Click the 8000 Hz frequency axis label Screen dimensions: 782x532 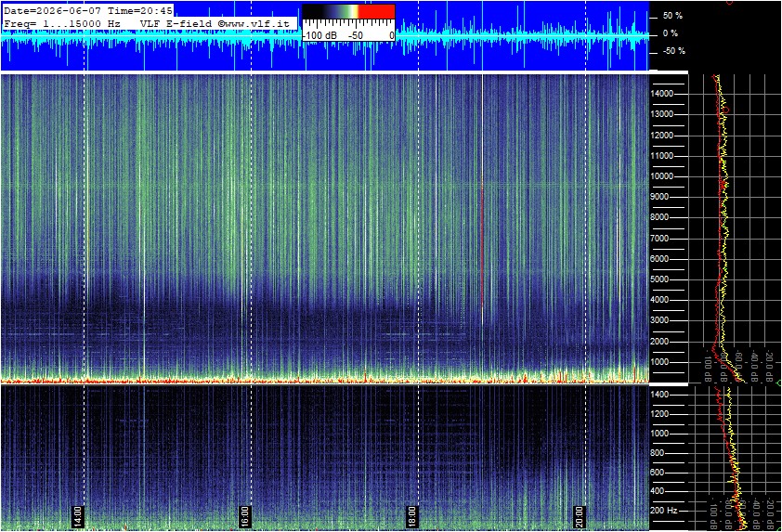click(x=659, y=217)
